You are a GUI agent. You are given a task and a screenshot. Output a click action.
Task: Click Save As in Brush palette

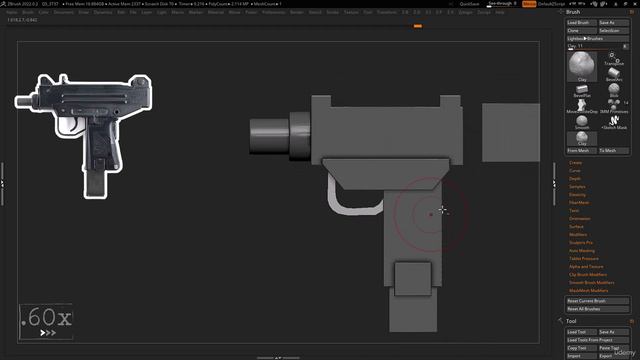coord(613,23)
